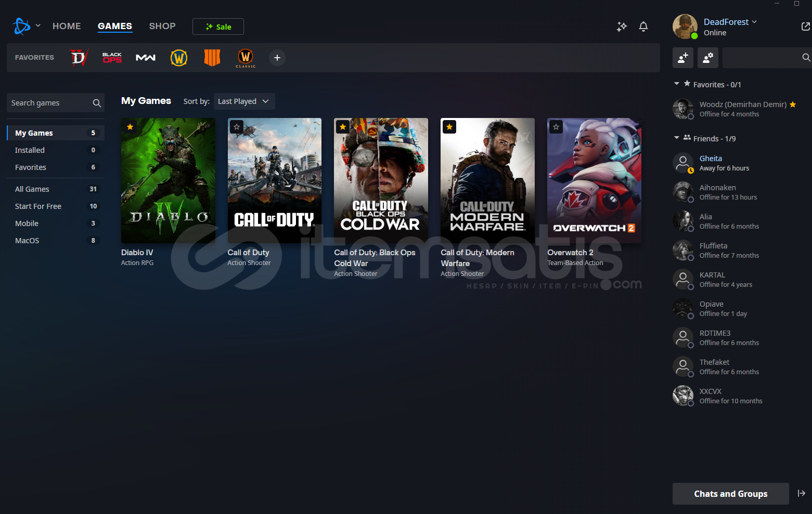Open Modern Warfare MW favorites icon
The image size is (812, 514).
(146, 58)
